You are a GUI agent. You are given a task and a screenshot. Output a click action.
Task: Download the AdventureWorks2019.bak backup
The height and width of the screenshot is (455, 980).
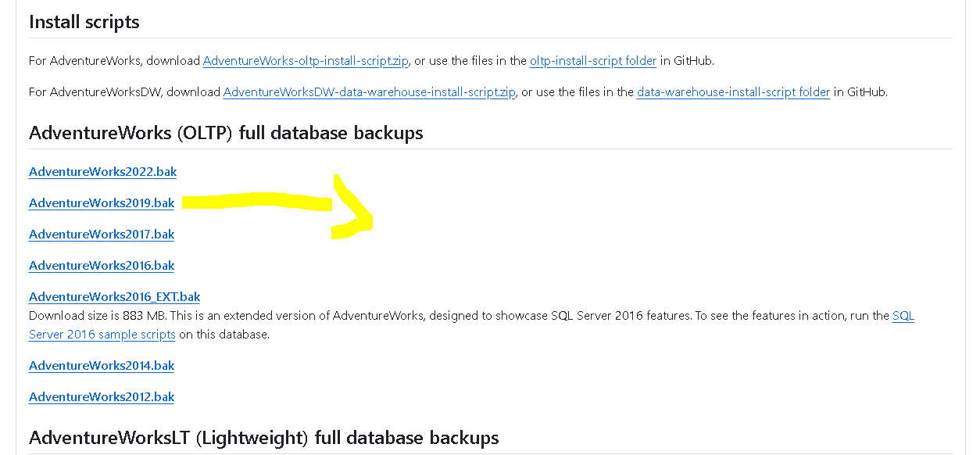coord(102,202)
